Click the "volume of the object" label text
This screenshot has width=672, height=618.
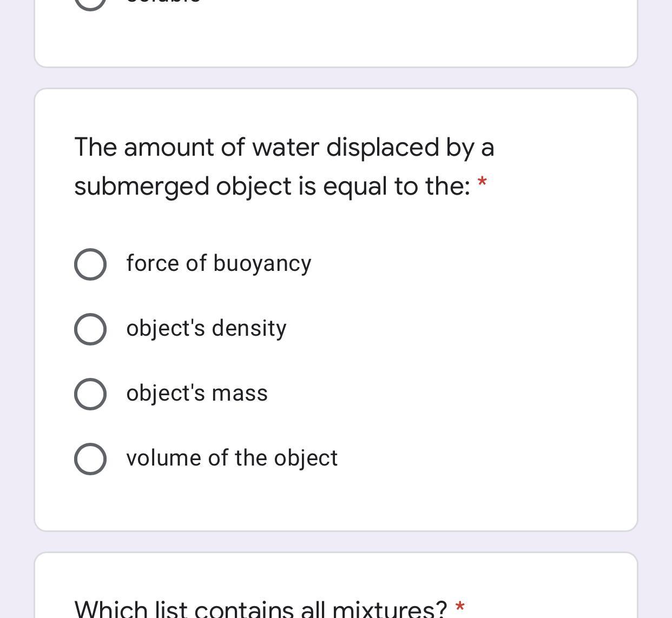click(232, 458)
